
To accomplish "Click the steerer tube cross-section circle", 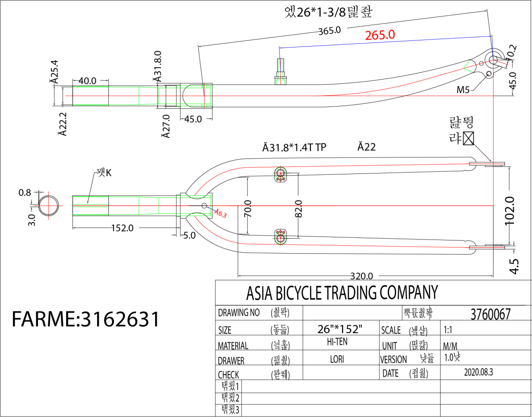I will pyautogui.click(x=48, y=205).
